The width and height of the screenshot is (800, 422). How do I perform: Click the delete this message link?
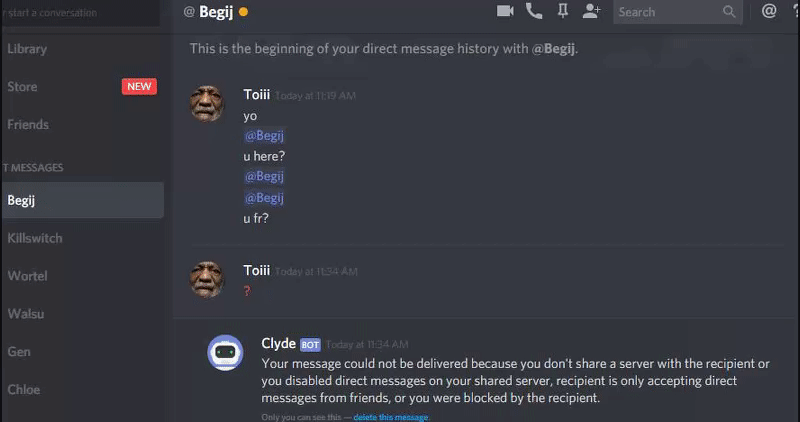coord(391,417)
